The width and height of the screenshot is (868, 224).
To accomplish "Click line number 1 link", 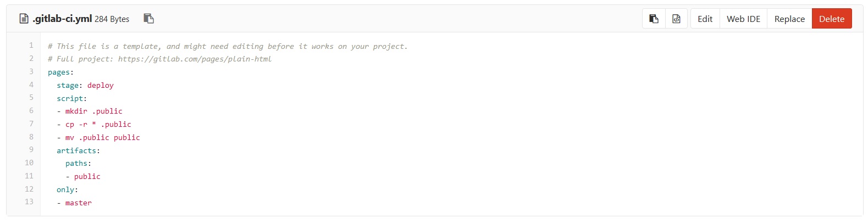I will (31, 46).
